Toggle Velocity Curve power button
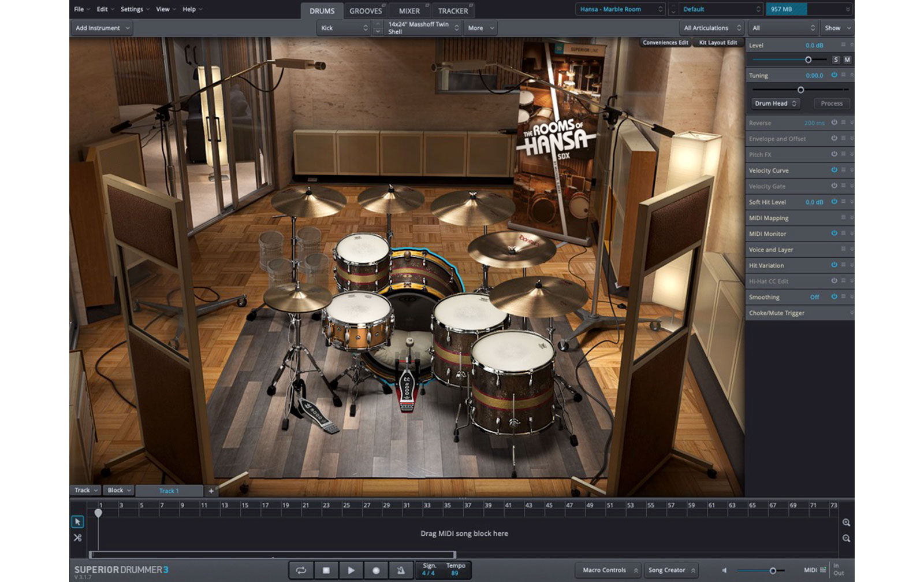The width and height of the screenshot is (924, 582). (x=834, y=170)
